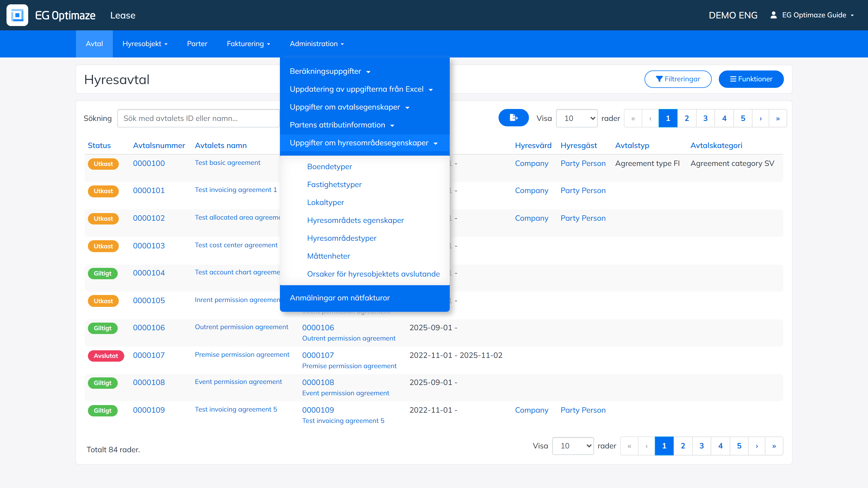This screenshot has height=488, width=868.
Task: Open the bottom rows-per-page dropdown
Action: click(573, 446)
